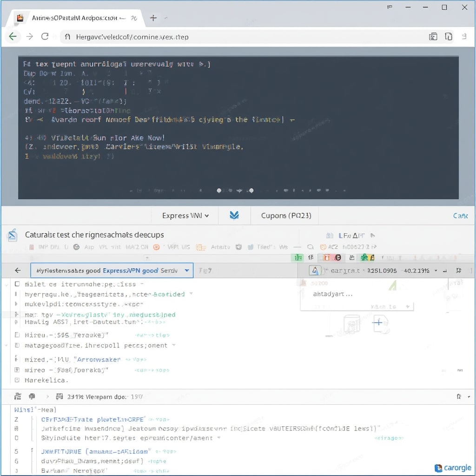Click the carorgle logo icon
Screen dimensions: 476x476
click(x=438, y=468)
